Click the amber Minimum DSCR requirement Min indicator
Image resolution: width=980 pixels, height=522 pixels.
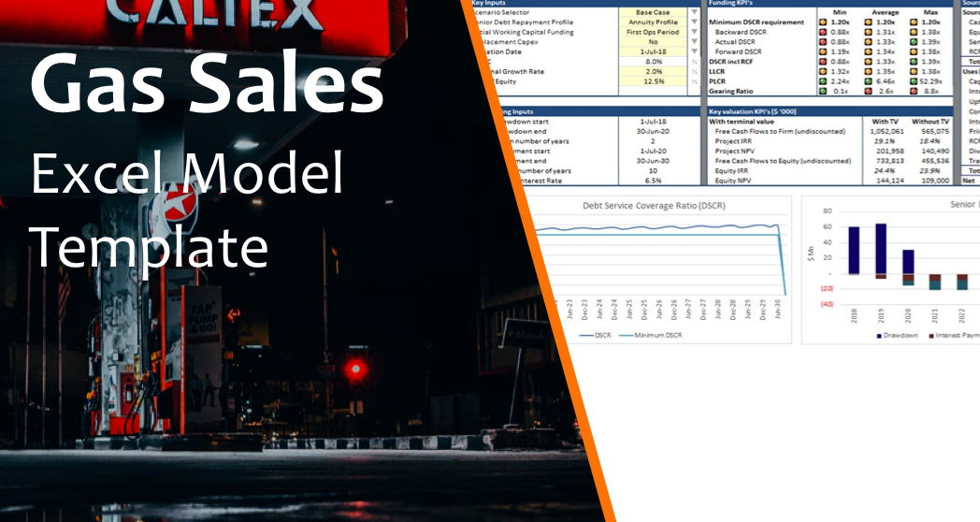[823, 22]
